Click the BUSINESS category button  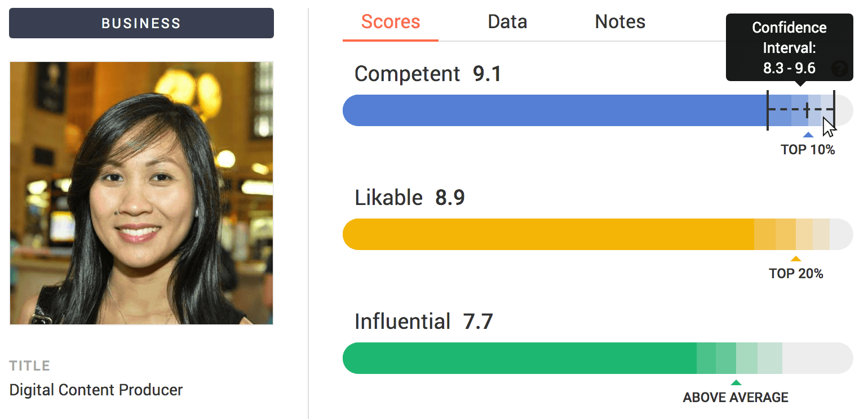pyautogui.click(x=141, y=23)
